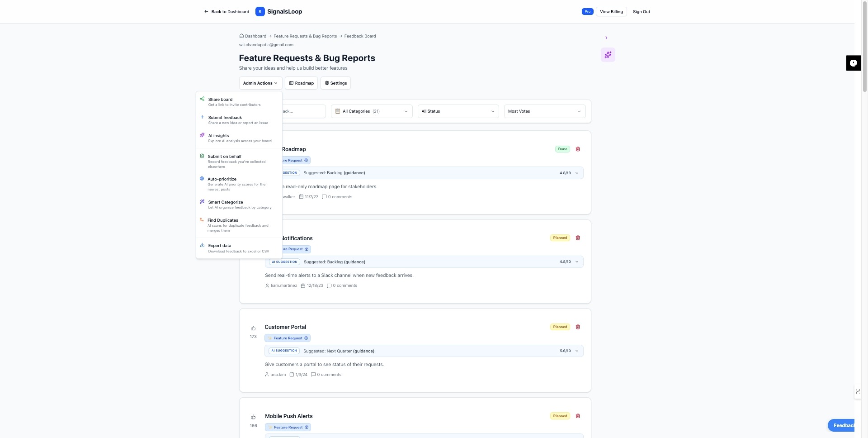Click the home icon in the breadcrumb
This screenshot has height=438, width=868.
click(x=241, y=36)
